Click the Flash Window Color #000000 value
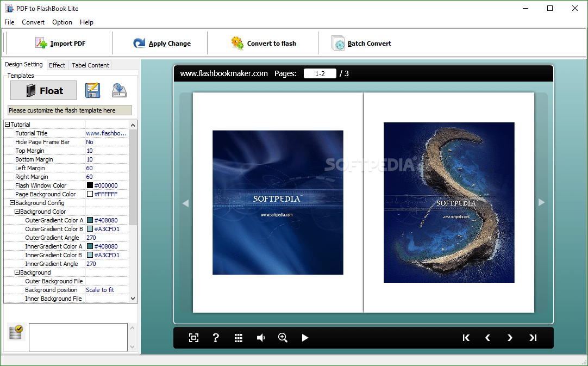 click(106, 185)
